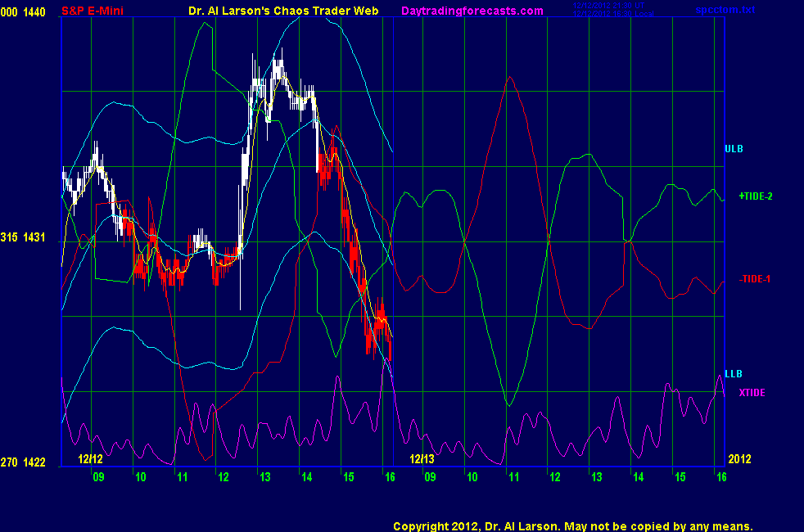Click the 000 1440 price axis label
The image size is (804, 532).
pos(23,11)
